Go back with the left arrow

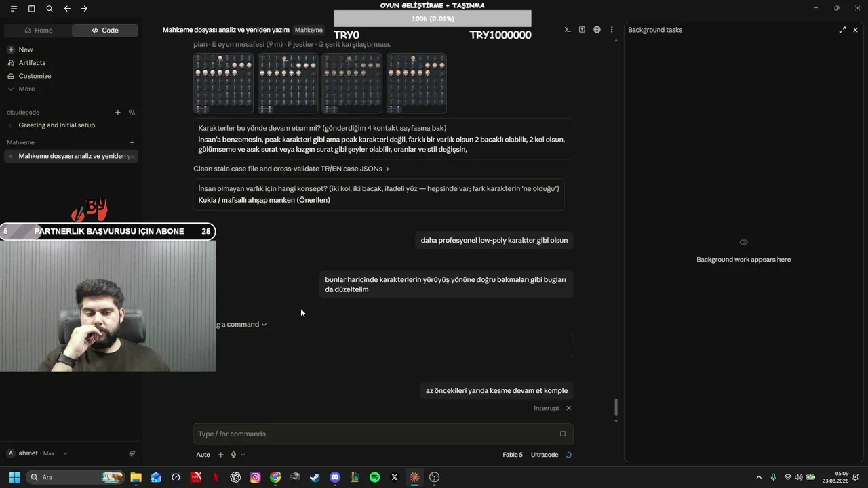click(67, 9)
